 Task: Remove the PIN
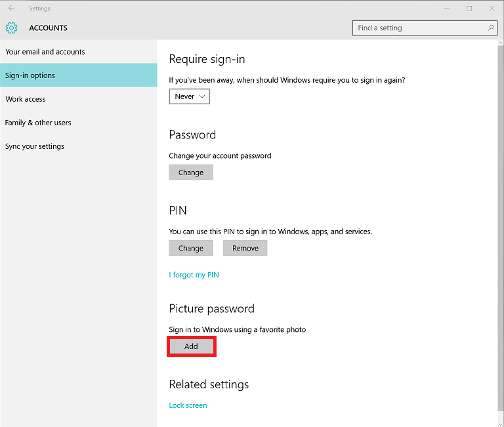(245, 248)
